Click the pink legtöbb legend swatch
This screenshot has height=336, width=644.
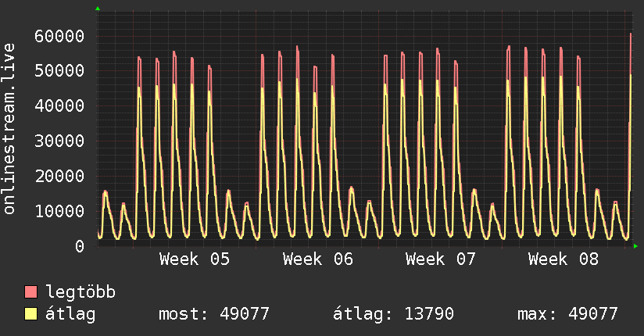pos(30,291)
